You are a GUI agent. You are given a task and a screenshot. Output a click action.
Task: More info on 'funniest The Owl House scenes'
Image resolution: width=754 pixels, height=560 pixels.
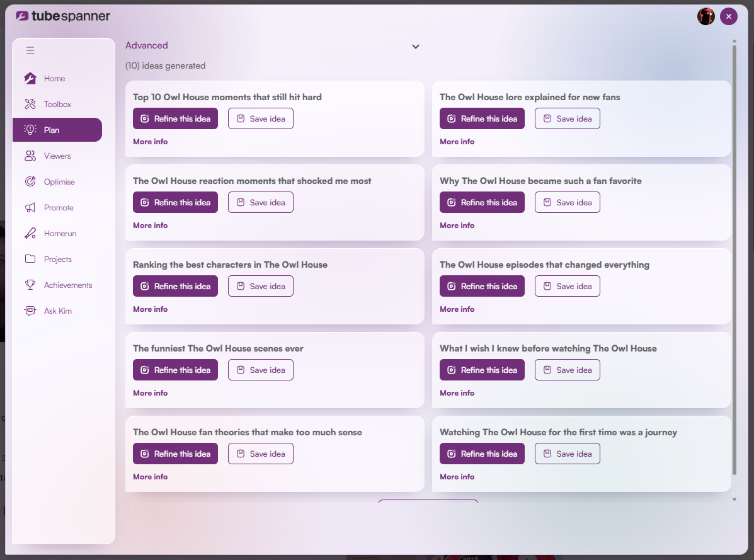(x=150, y=393)
